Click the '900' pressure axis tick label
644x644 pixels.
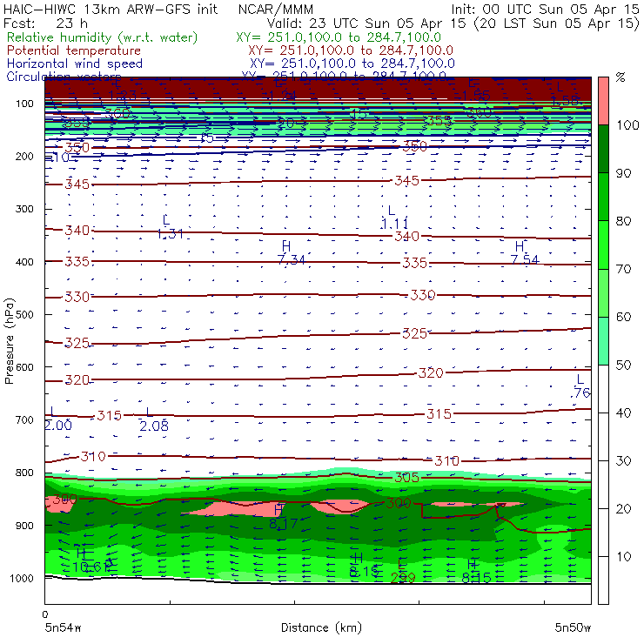point(24,526)
